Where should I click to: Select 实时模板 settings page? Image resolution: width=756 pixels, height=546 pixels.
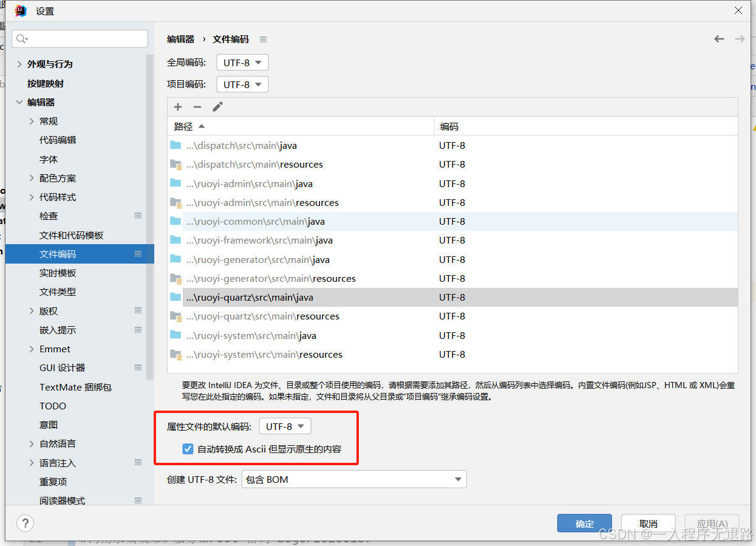[58, 273]
